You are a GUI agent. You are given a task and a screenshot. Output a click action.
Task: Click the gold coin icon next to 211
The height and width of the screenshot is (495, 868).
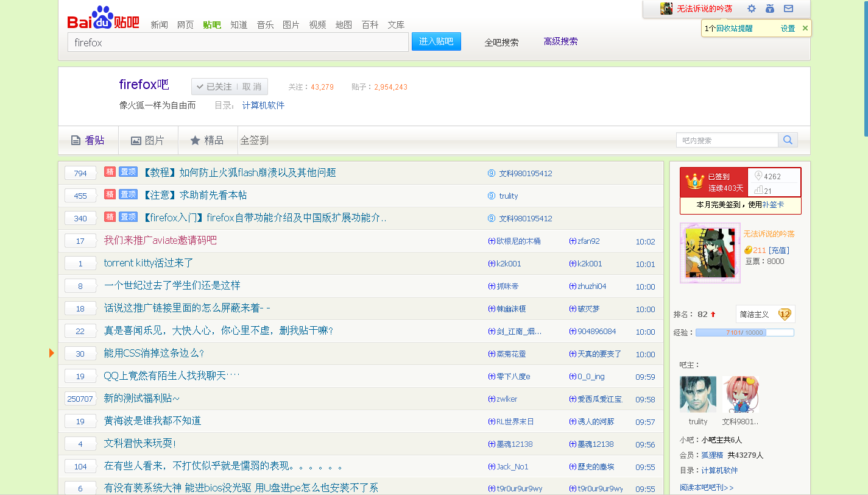click(748, 250)
